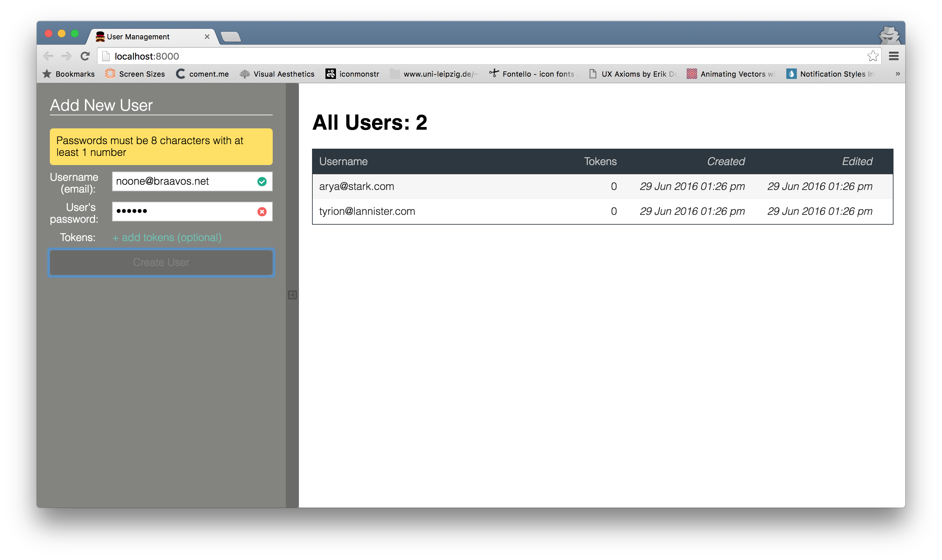
Task: Reload the page with the refresh icon
Action: point(85,56)
